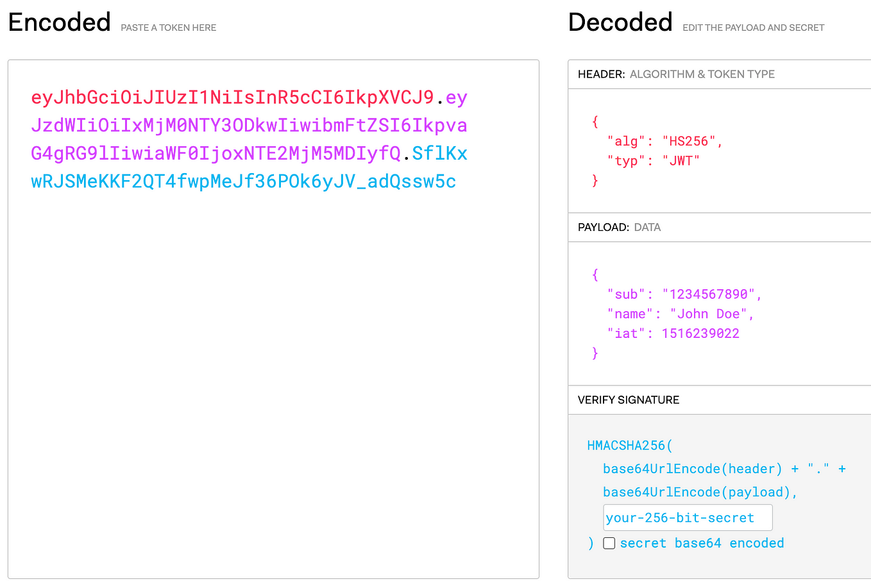Viewport: 871px width, 588px height.
Task: Select the HEADER: ALGORITHM & TOKEN TYPE section title
Action: tap(676, 74)
